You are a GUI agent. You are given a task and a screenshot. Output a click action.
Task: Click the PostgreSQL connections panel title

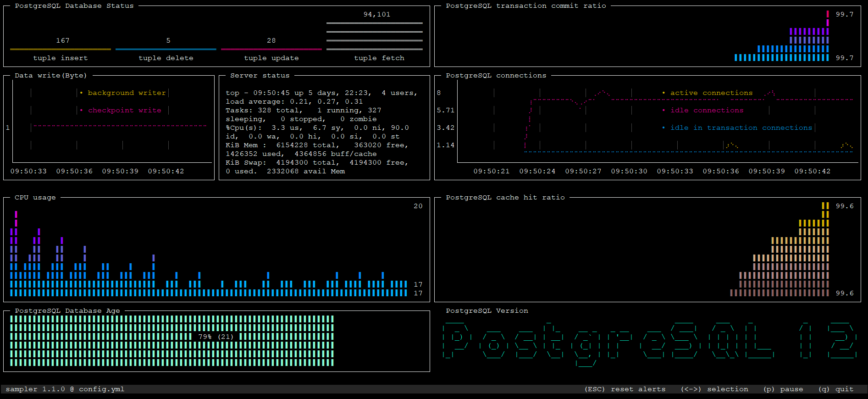pos(496,75)
